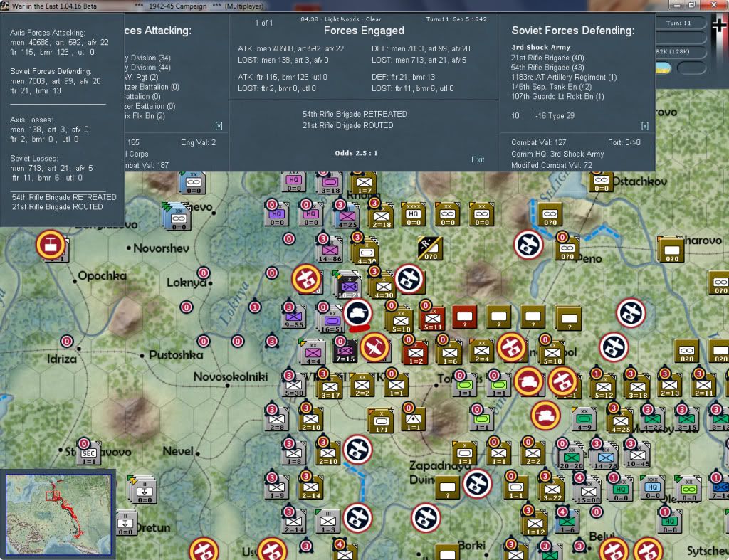The image size is (729, 560).
Task: Select the SEC 1=1 security unit
Action: pos(88,453)
